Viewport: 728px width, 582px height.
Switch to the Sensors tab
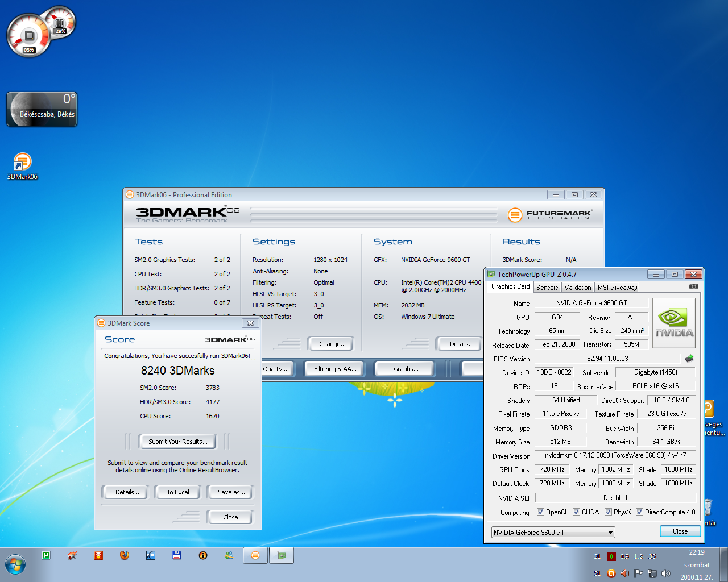click(547, 288)
